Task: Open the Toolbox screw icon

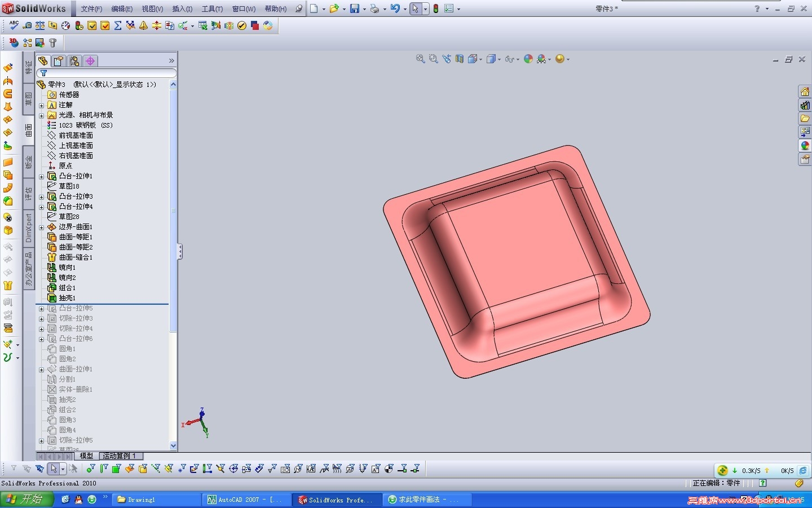Action: pyautogui.click(x=53, y=42)
